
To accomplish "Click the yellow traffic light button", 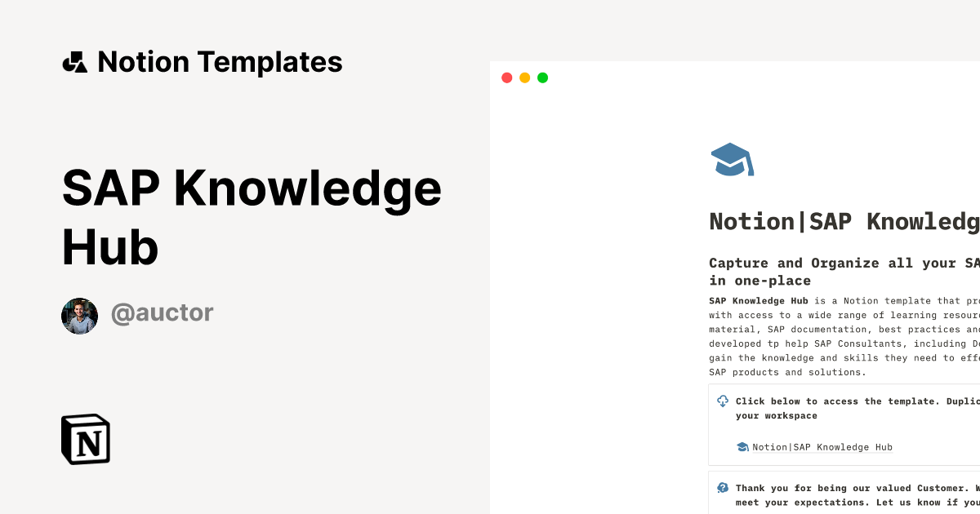I will point(524,77).
